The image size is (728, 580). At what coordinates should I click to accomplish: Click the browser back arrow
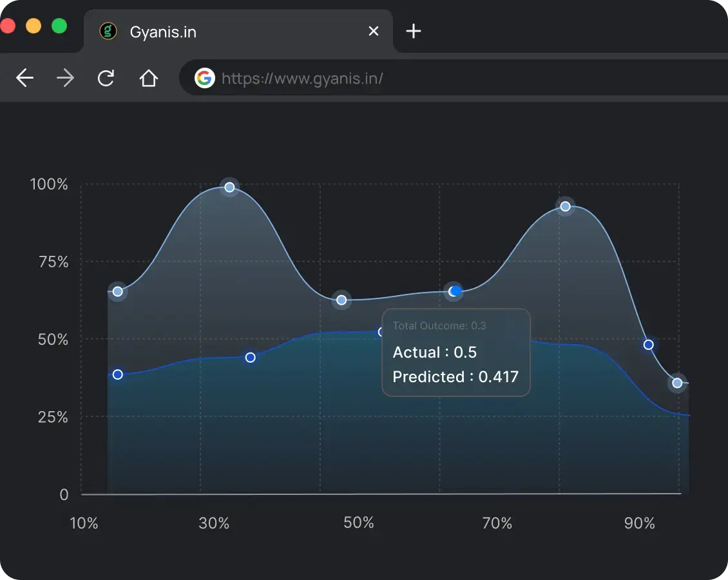(24, 79)
